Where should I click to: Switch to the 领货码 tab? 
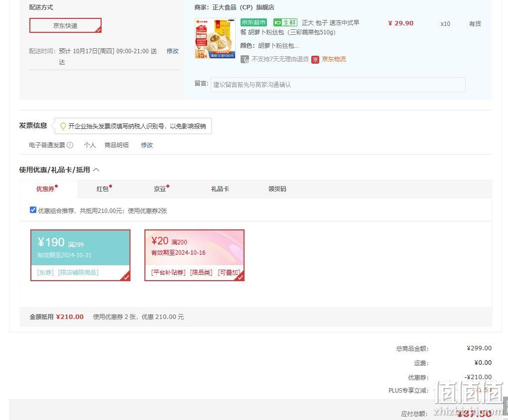[277, 189]
